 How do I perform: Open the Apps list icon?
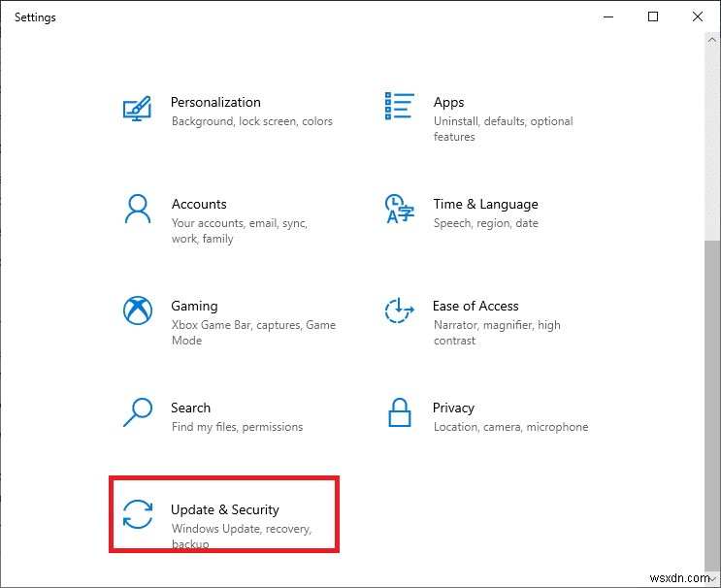pos(400,107)
